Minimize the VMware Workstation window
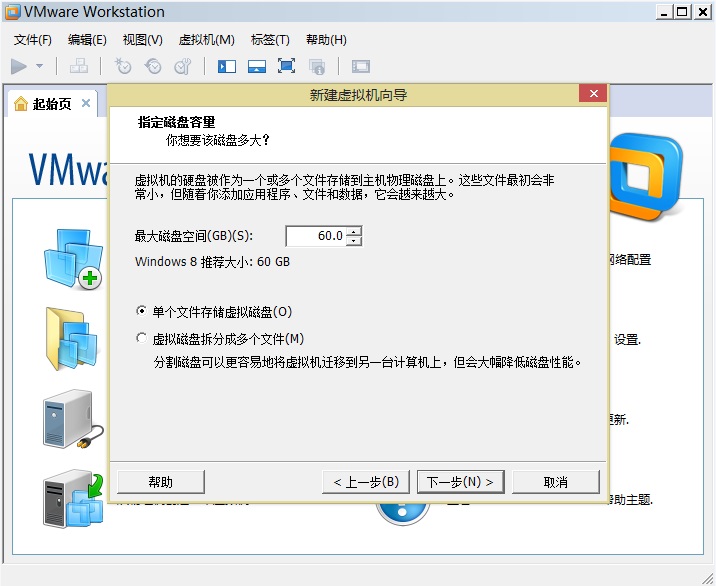The width and height of the screenshot is (716, 586). tap(664, 12)
